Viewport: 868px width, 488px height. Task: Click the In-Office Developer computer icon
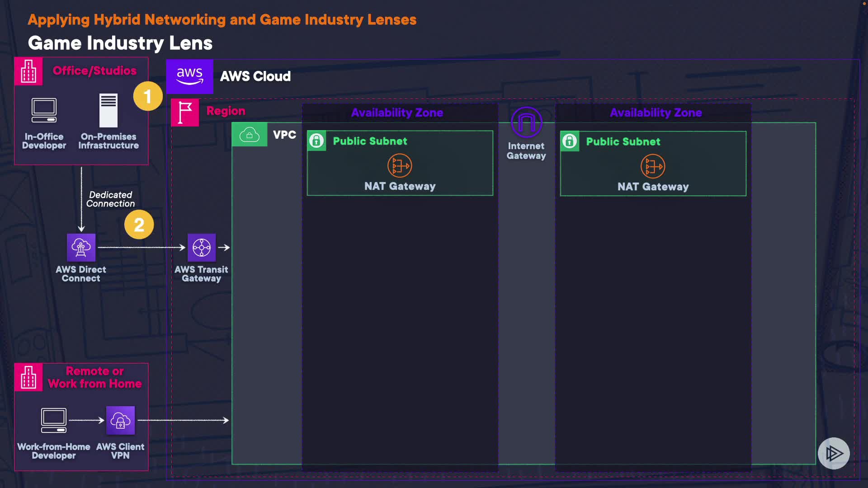point(44,110)
